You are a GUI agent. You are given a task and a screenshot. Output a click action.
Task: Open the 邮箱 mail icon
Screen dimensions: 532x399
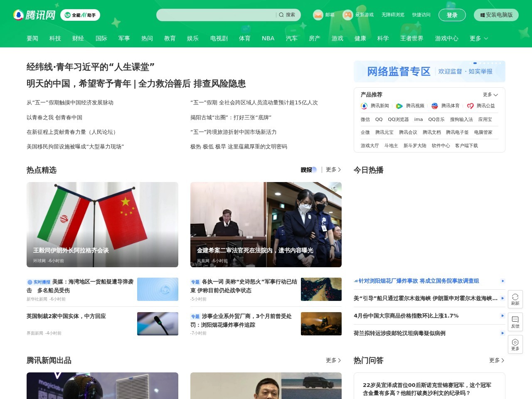pos(318,15)
